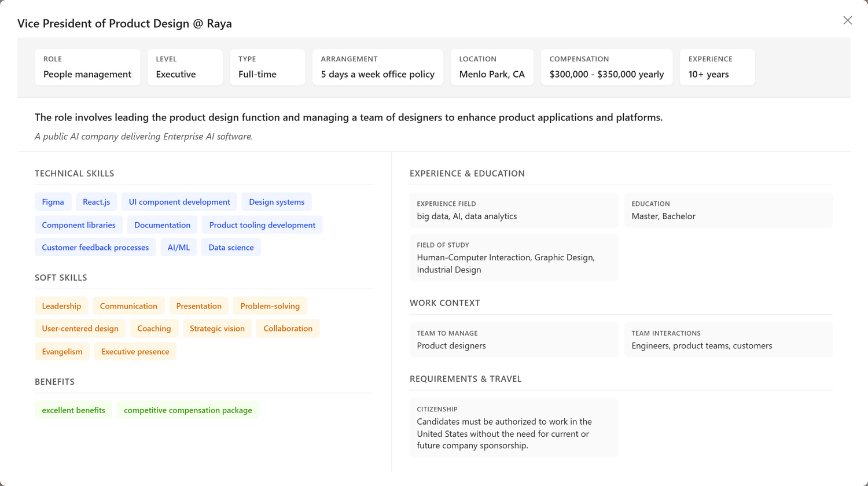The height and width of the screenshot is (486, 868).
Task: Select the React.js skill tag
Action: click(x=97, y=202)
